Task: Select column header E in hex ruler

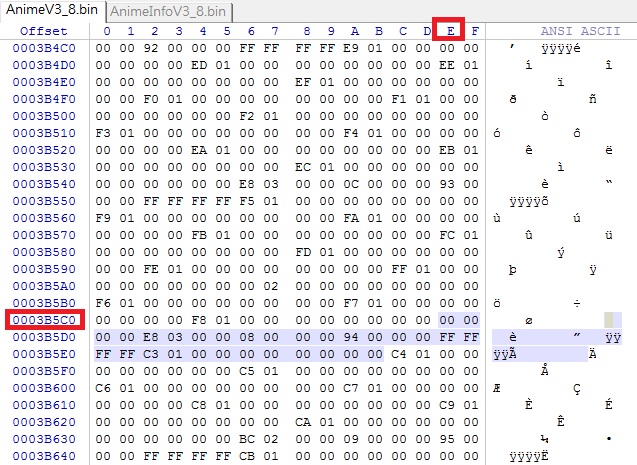Action: [449, 31]
